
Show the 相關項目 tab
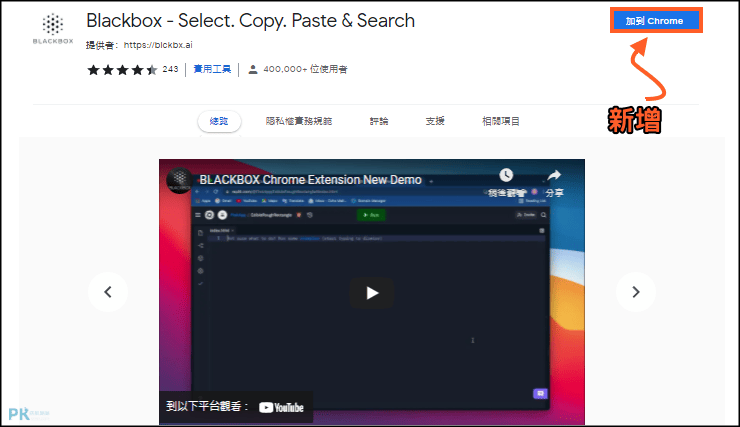[x=501, y=121]
